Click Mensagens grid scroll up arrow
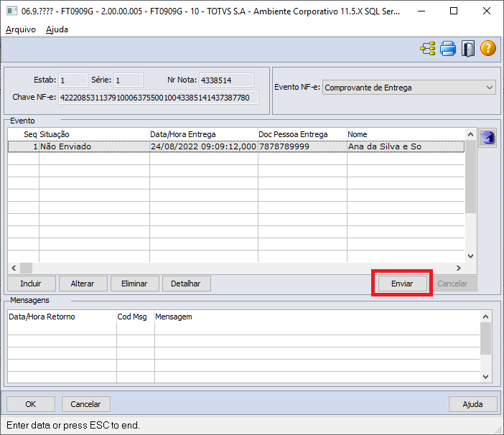Screen dimensions: 504x435 (x=485, y=317)
